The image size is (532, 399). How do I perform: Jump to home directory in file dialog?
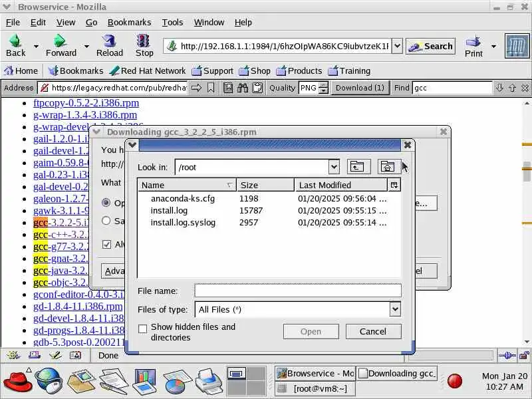389,167
